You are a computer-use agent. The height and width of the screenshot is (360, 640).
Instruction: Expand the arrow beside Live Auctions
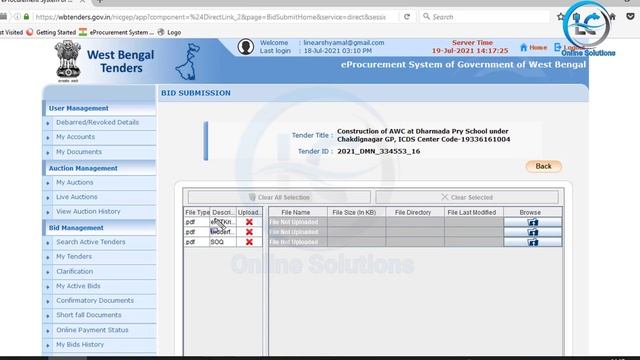coord(48,198)
